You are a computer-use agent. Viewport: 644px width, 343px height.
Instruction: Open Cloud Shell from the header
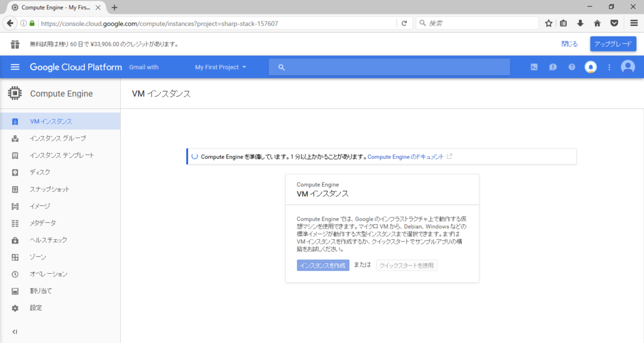[534, 67]
